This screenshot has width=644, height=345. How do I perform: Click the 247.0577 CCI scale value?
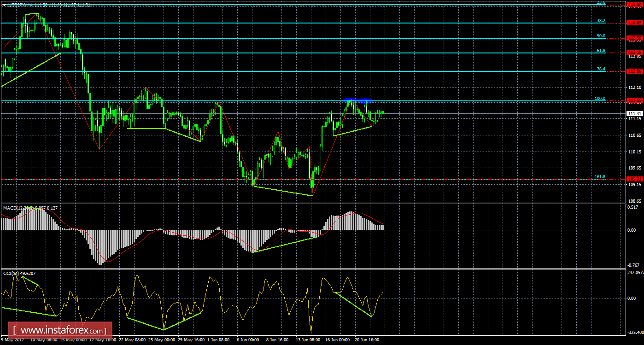pos(636,273)
